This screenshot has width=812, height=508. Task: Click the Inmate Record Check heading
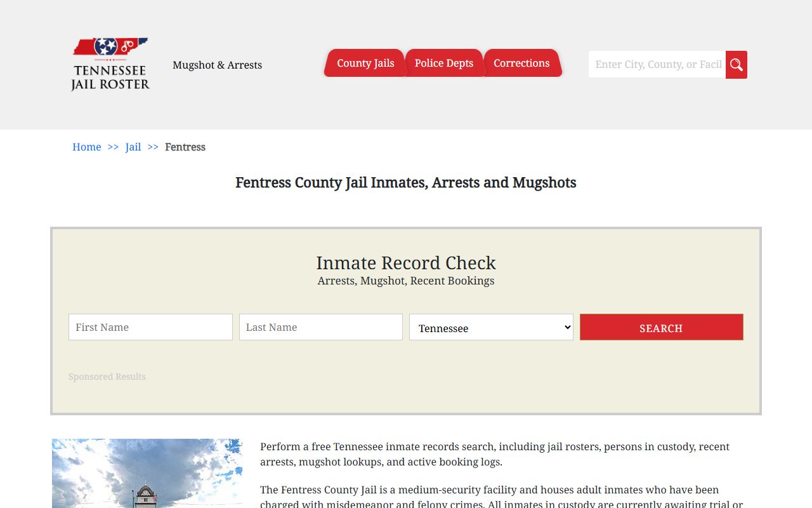(x=406, y=263)
